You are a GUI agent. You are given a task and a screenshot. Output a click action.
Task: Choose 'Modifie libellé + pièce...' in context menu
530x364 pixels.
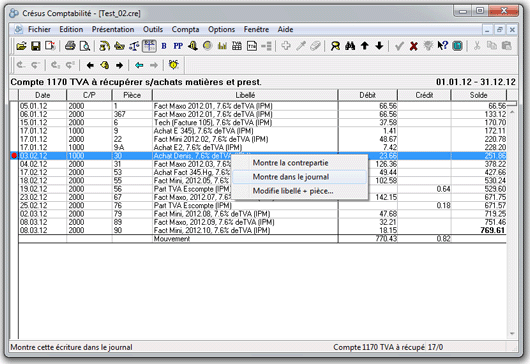(x=299, y=191)
